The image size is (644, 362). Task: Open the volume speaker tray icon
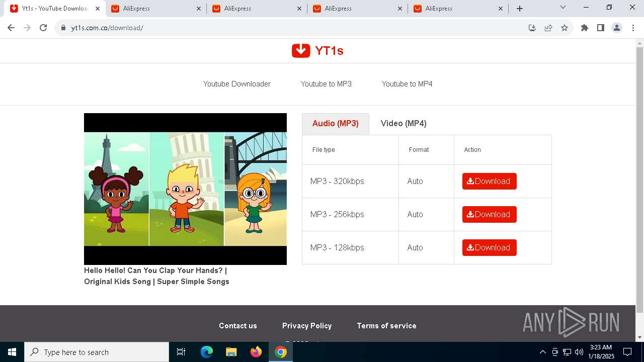(579, 352)
